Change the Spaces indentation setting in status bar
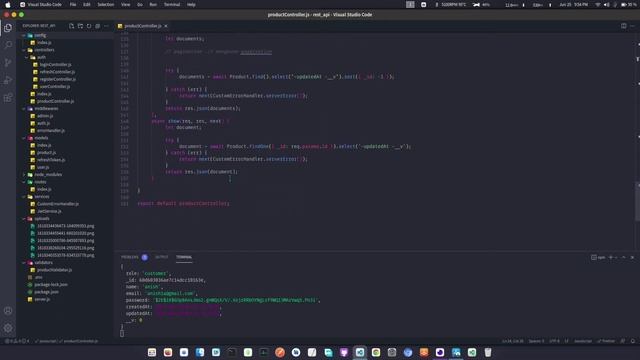This screenshot has height=360, width=640. pos(536,341)
